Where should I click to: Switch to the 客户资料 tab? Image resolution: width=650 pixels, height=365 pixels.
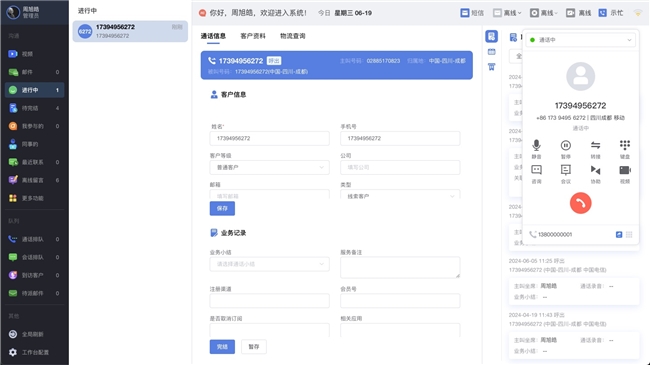(253, 36)
